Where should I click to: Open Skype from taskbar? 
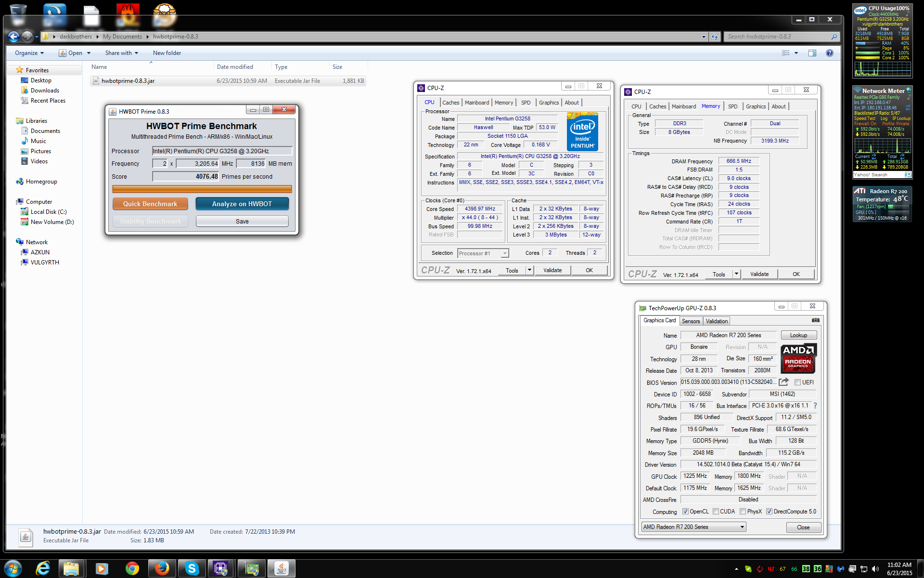(191, 569)
